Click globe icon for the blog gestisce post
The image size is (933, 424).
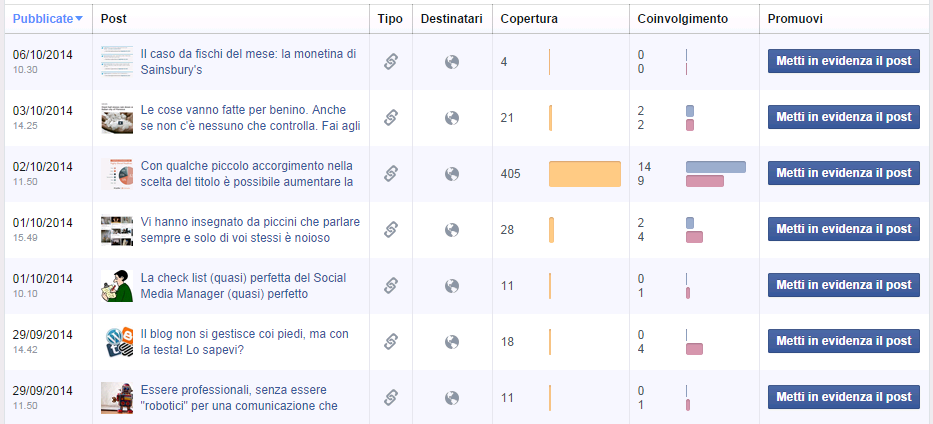(451, 342)
